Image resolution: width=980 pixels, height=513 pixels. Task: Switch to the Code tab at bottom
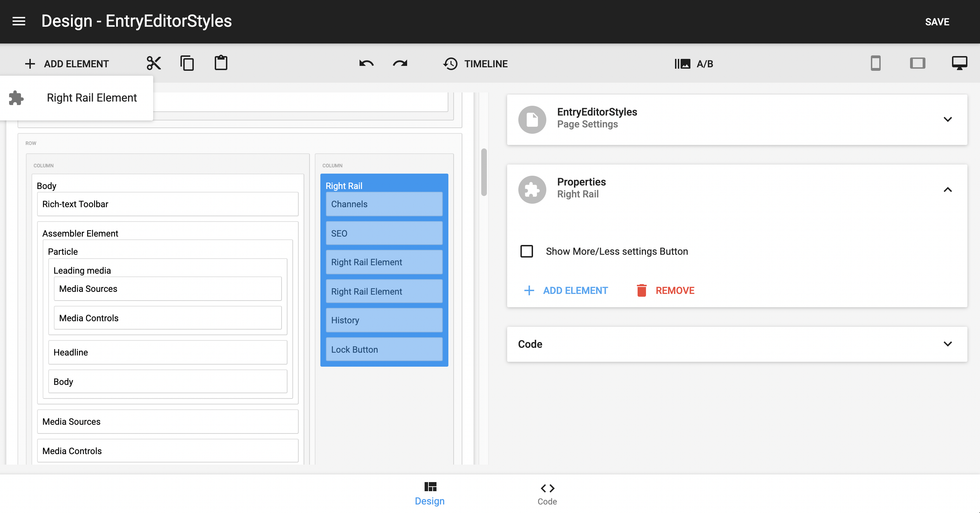pyautogui.click(x=547, y=493)
